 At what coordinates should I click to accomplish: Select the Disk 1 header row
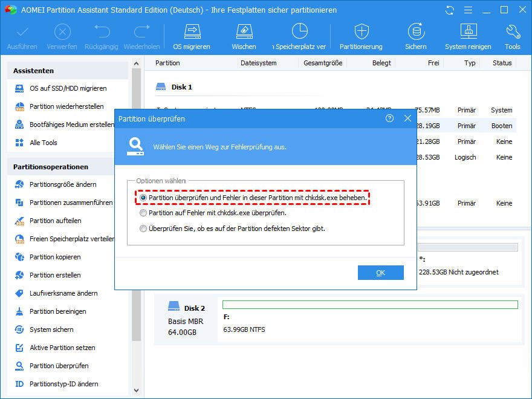(174, 87)
